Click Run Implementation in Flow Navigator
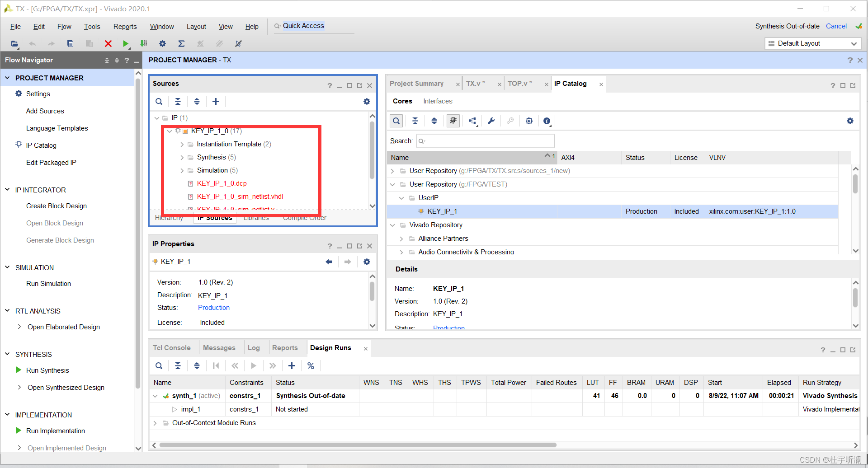This screenshot has width=868, height=468. point(56,431)
